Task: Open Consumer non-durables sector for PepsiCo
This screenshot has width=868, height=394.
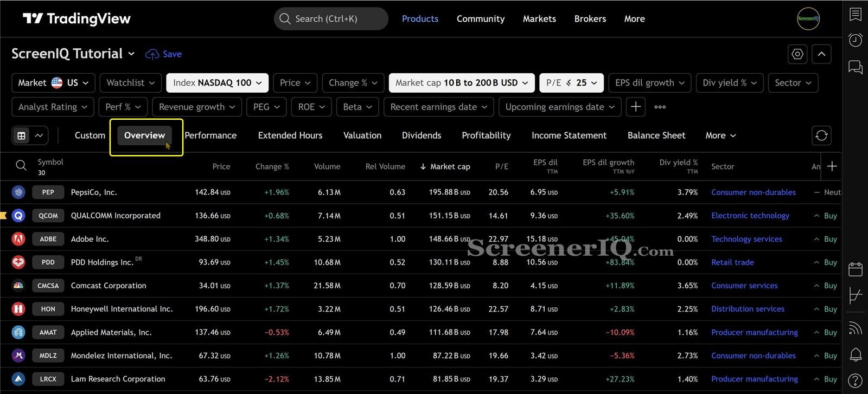Action: pos(754,192)
